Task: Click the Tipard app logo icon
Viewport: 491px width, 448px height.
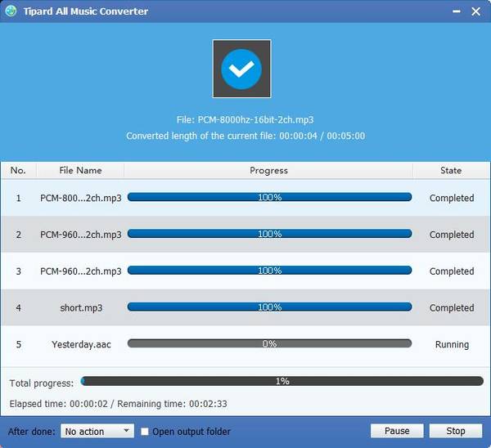Action: 11,11
